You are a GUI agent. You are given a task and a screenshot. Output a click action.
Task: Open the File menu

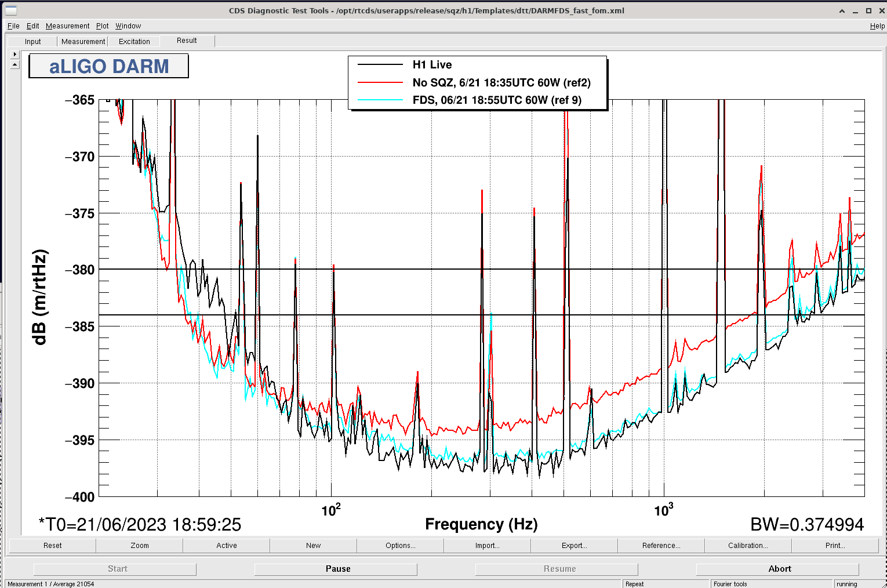tap(13, 26)
